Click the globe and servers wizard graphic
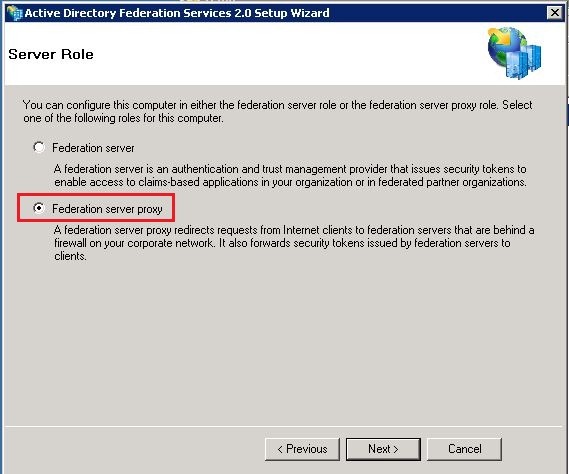 coord(514,53)
